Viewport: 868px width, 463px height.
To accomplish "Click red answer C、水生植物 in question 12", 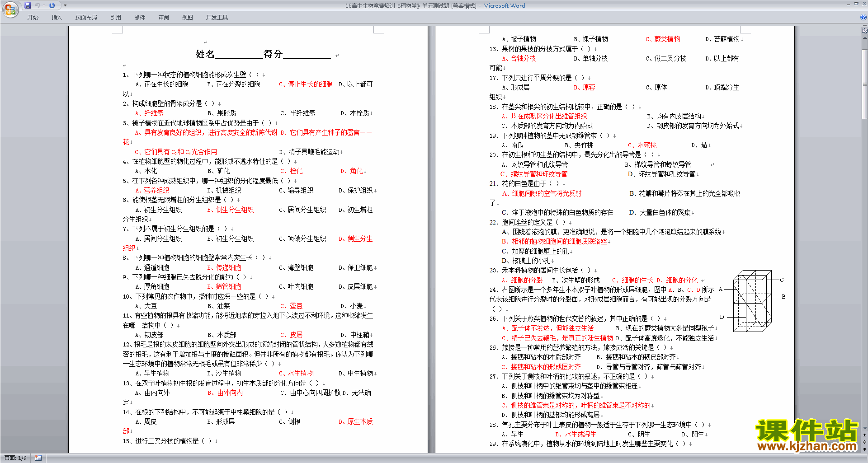I will pos(297,374).
